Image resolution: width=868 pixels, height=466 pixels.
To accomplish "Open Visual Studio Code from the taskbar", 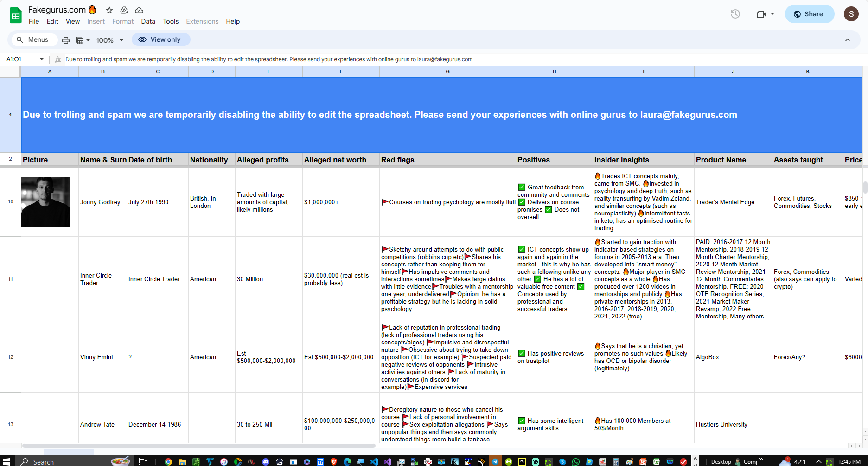I will (374, 461).
